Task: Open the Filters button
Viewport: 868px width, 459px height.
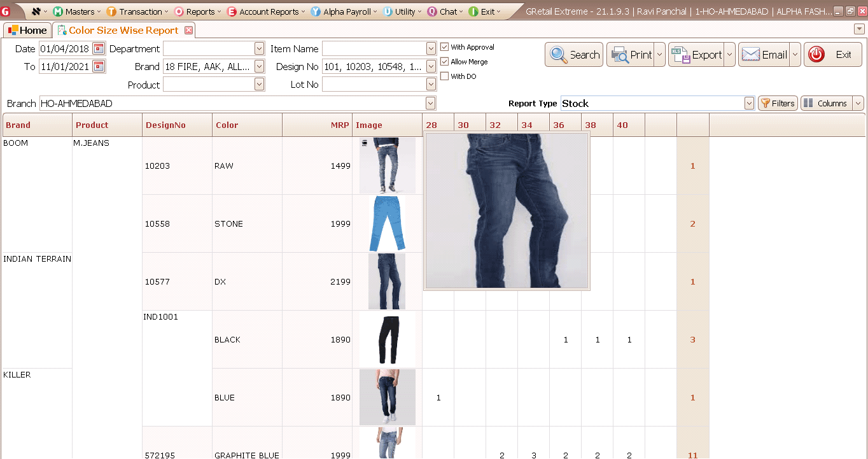Action: pos(778,103)
